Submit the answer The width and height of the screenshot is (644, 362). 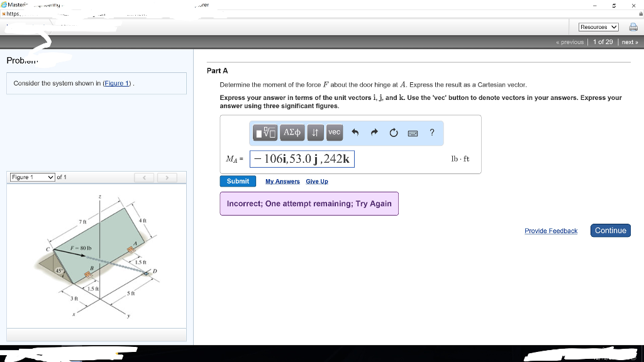click(x=238, y=181)
